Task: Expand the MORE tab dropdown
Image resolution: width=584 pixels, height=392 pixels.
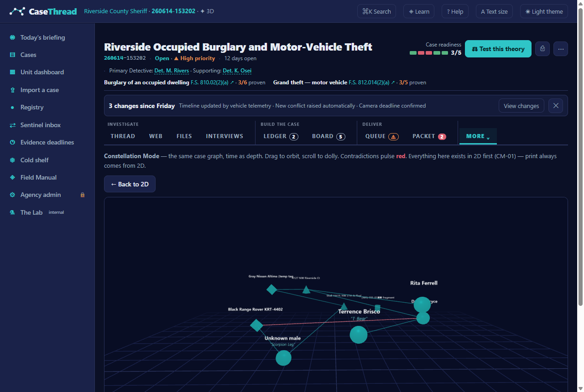Action: click(x=478, y=136)
